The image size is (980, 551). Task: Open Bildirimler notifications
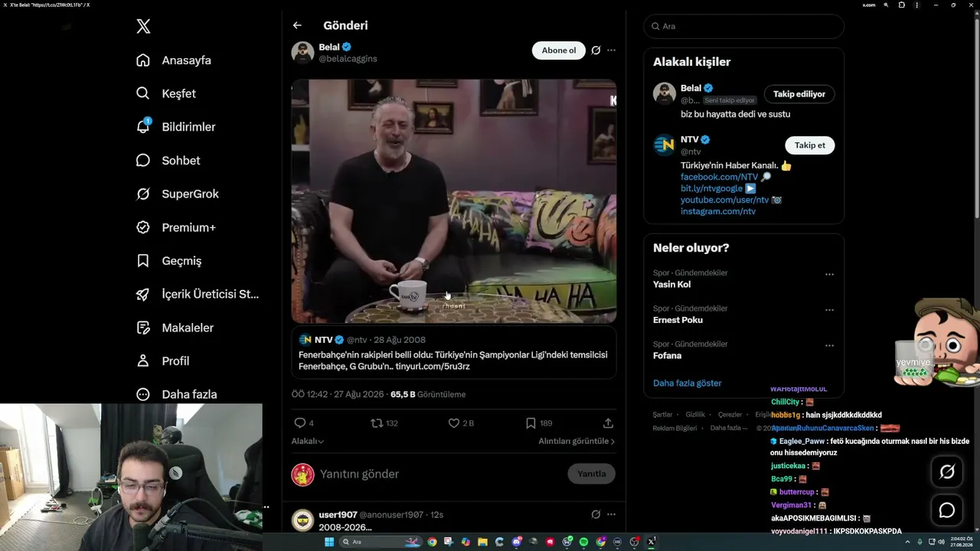click(175, 127)
